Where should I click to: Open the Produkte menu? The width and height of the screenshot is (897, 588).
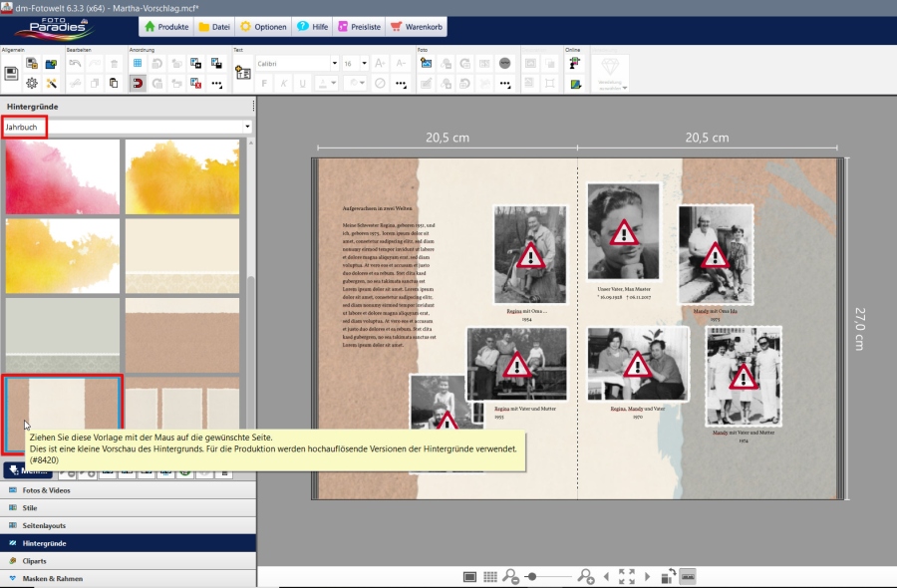165,27
